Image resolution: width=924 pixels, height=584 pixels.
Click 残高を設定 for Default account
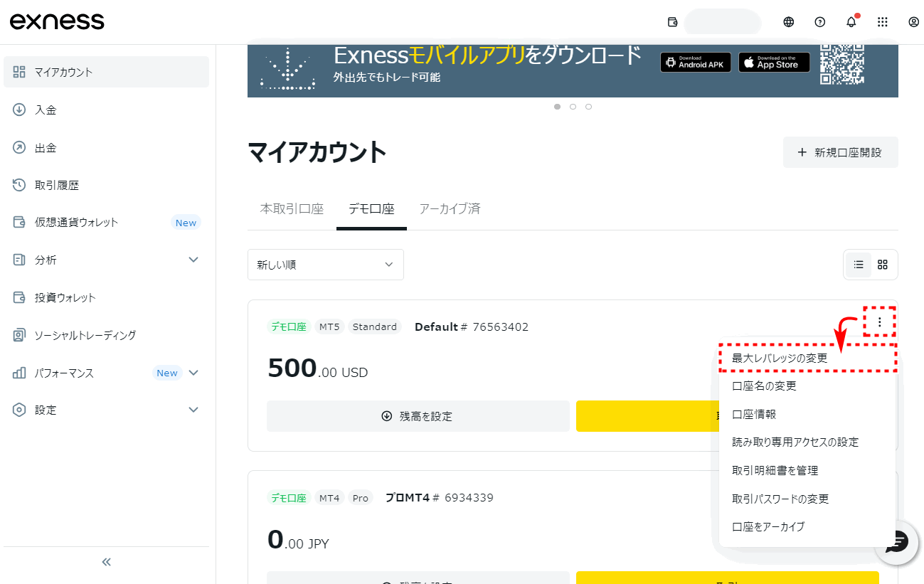(418, 416)
